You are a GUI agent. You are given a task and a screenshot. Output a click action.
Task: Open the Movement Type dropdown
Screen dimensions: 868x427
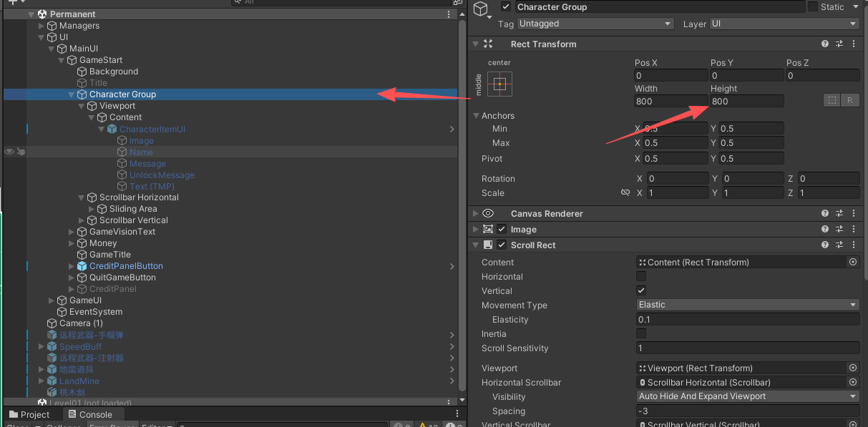click(748, 305)
